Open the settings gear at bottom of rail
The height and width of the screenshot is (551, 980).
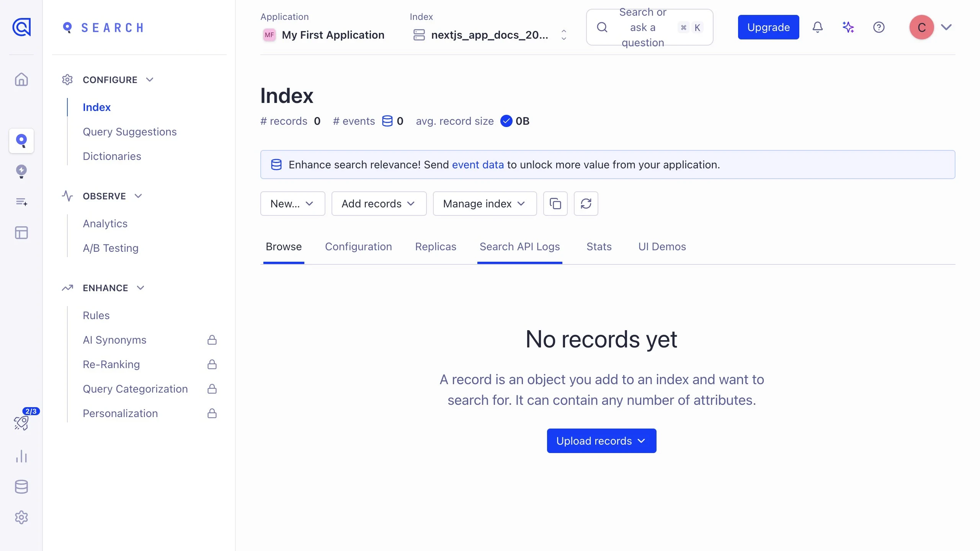pyautogui.click(x=21, y=517)
